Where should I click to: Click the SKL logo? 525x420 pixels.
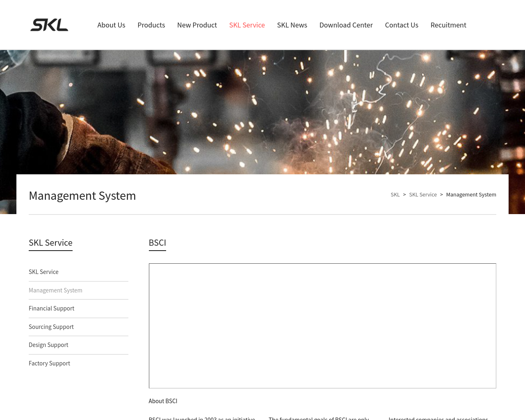click(x=49, y=25)
